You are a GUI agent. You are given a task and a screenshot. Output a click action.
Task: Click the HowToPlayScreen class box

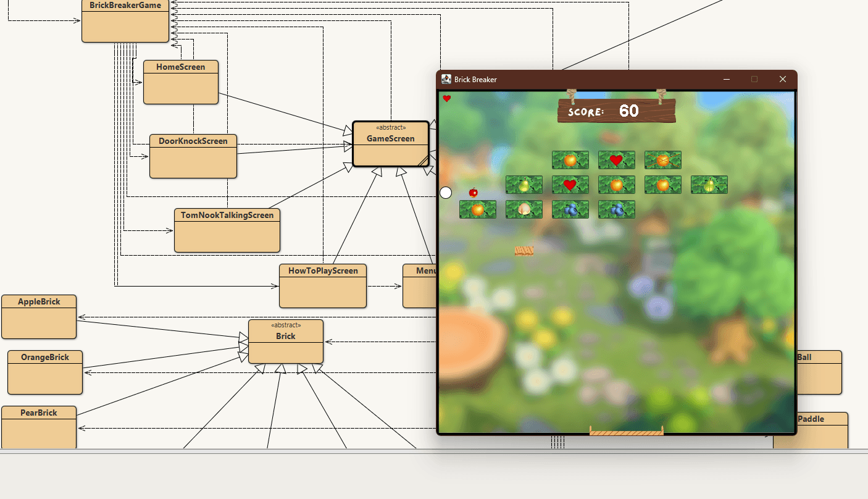pos(322,285)
